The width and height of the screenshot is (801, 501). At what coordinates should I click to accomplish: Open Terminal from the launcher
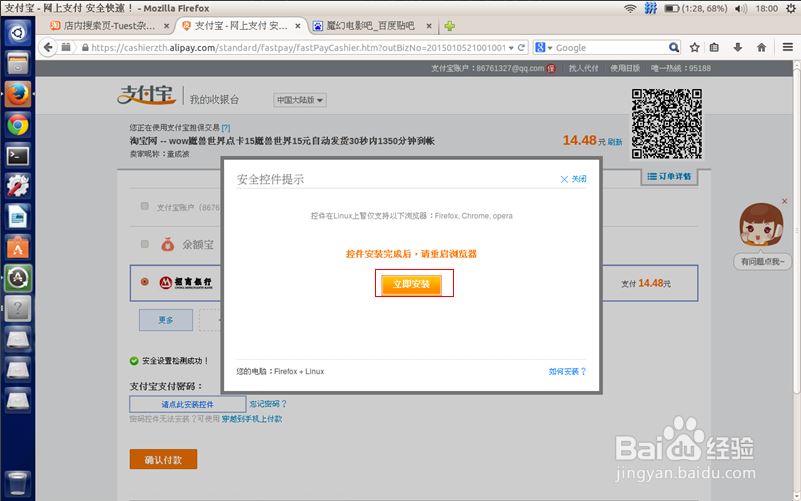[x=18, y=156]
